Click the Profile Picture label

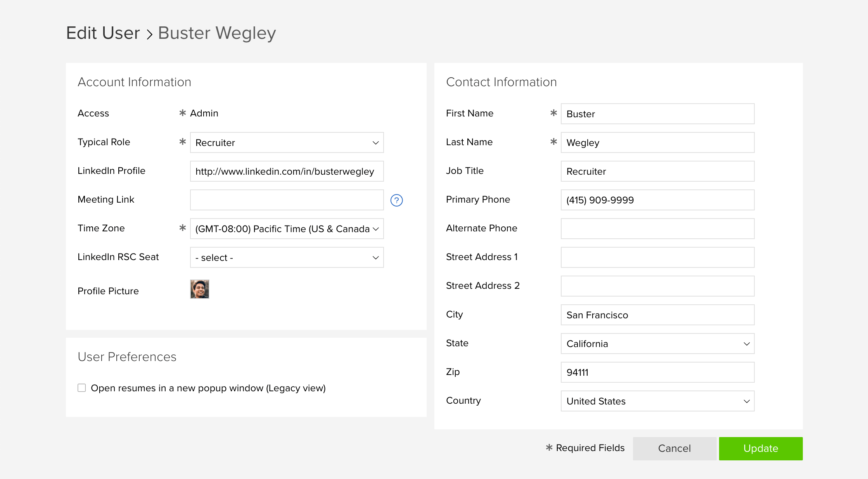(108, 291)
